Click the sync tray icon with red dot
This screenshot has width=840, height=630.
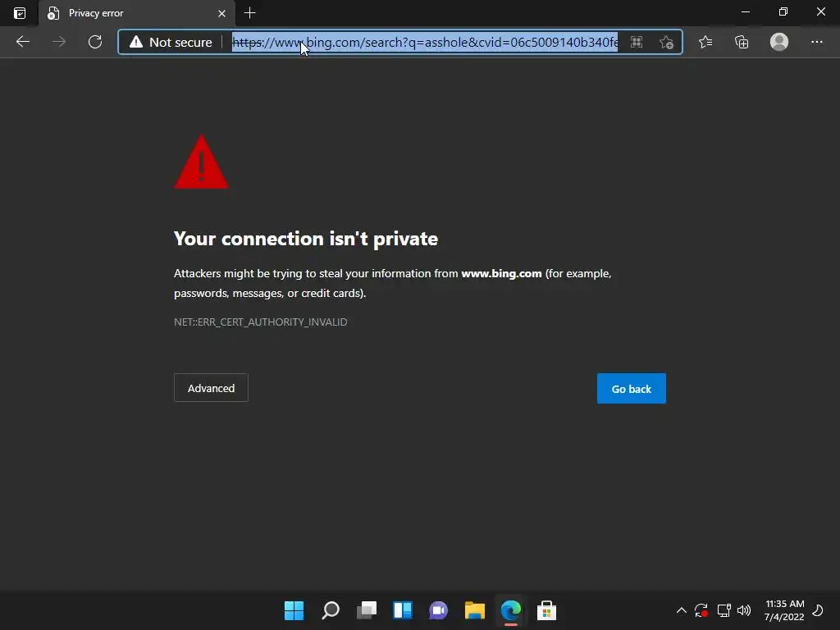[x=701, y=610]
